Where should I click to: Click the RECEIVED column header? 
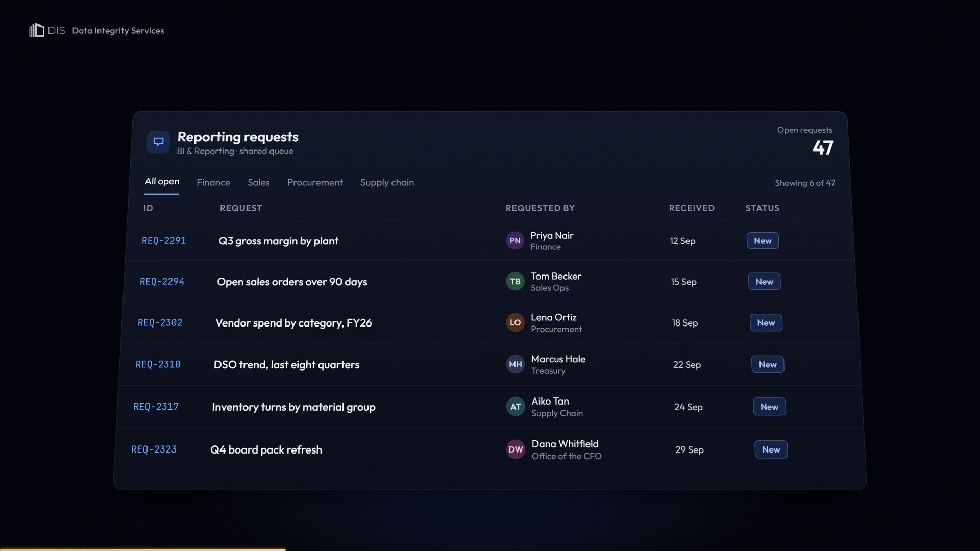point(692,208)
